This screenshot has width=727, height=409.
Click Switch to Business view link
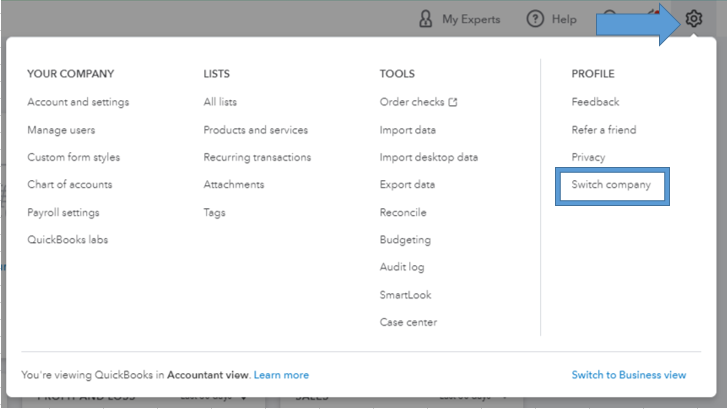[x=628, y=375]
